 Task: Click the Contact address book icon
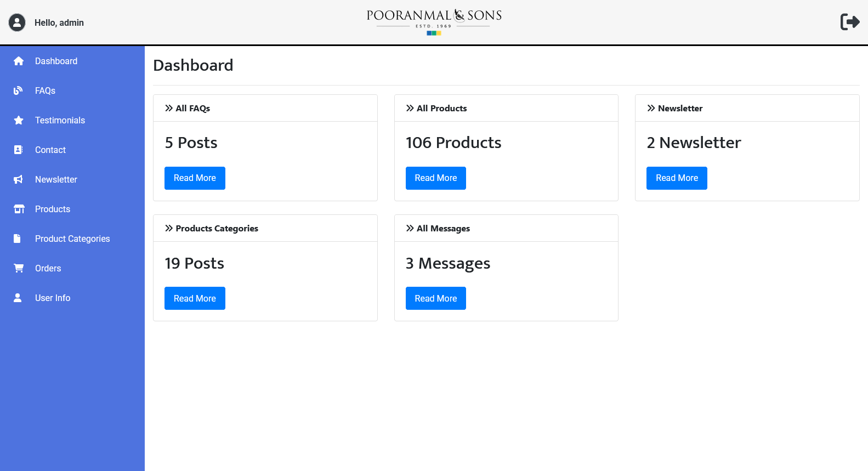coord(19,150)
